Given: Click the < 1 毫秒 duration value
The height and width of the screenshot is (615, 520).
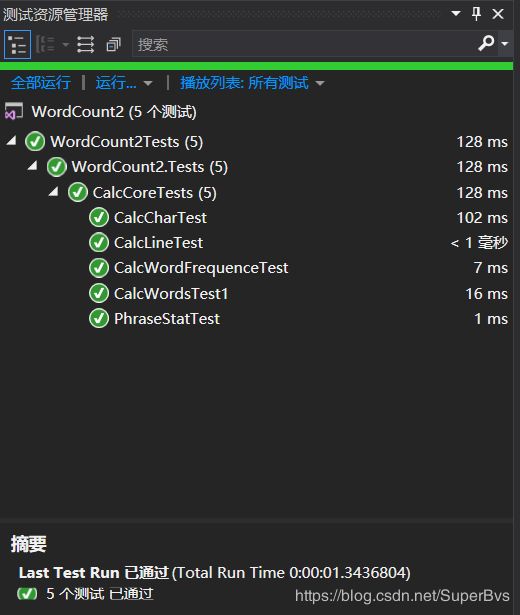Looking at the screenshot, I should [479, 243].
